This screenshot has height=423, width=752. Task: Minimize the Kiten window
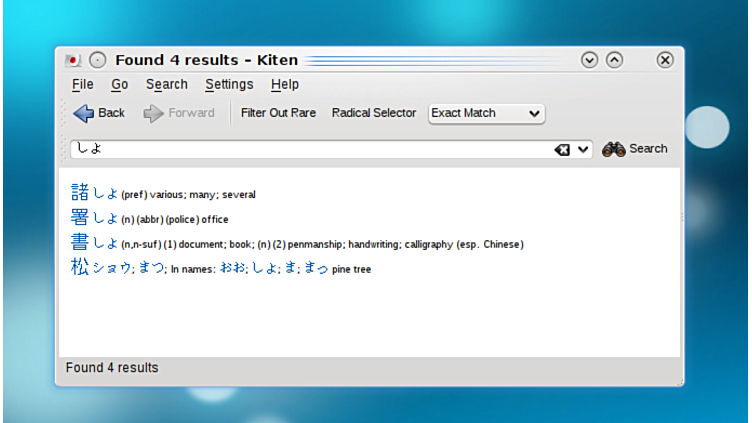tap(589, 60)
